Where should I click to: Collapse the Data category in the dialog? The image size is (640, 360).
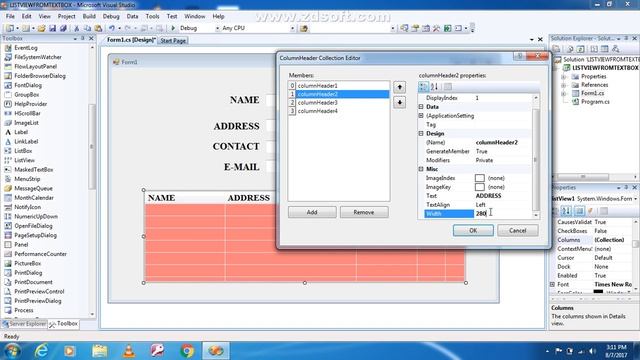tap(421, 107)
